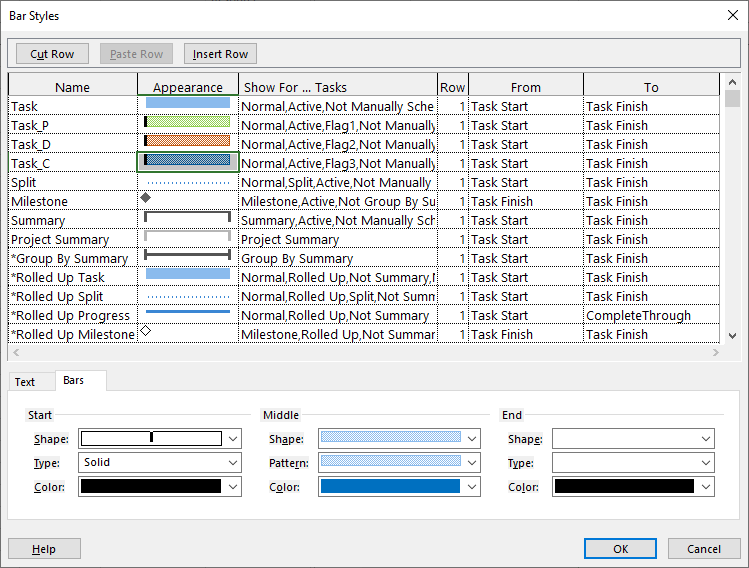
Task: Select the Group By Summary bar appearance
Action: [188, 257]
